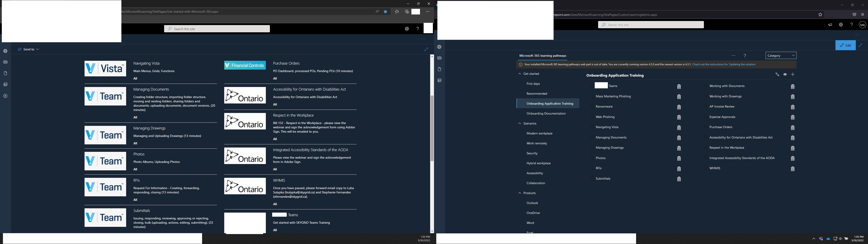
Task: Open hamburger application menu in right browser
Action: coord(862,14)
